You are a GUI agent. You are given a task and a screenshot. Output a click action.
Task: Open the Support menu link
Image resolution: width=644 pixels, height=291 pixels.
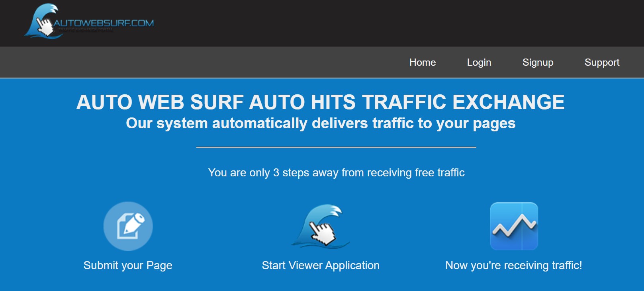[602, 62]
